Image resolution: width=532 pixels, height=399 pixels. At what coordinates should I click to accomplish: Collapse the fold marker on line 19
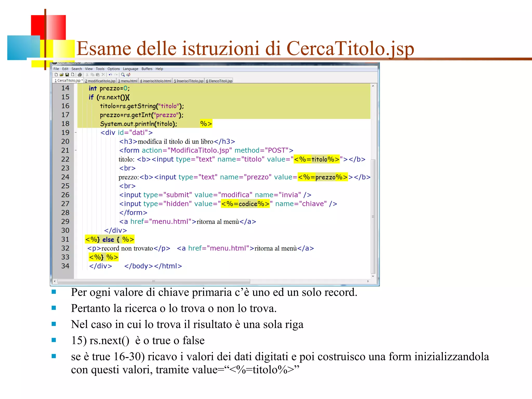(76, 132)
